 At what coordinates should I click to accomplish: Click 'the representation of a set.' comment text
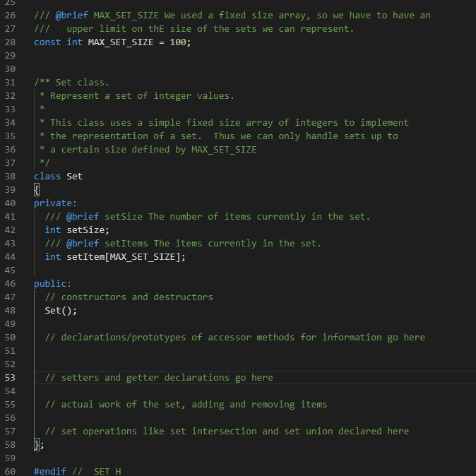[x=126, y=136]
